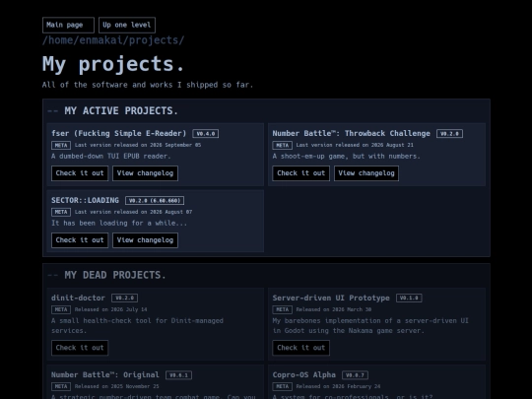532x399 pixels.
Task: Click META tag under Number Battle Original
Action: 61,386
